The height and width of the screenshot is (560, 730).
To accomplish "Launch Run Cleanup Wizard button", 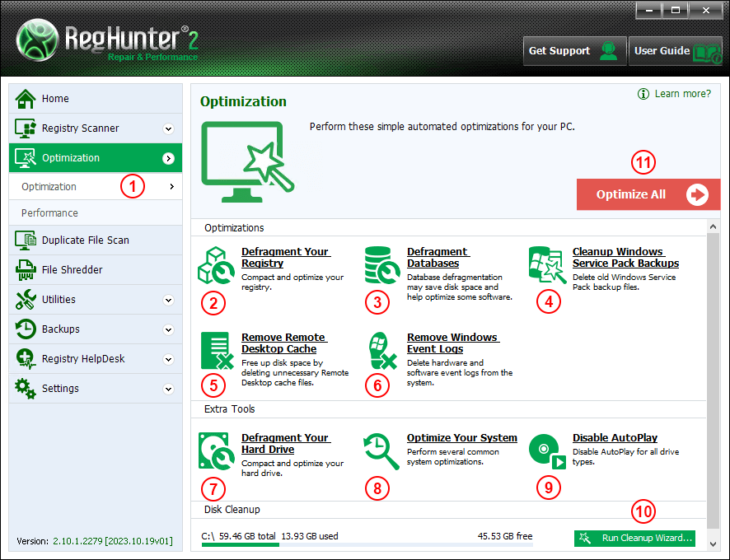I will pos(634,538).
